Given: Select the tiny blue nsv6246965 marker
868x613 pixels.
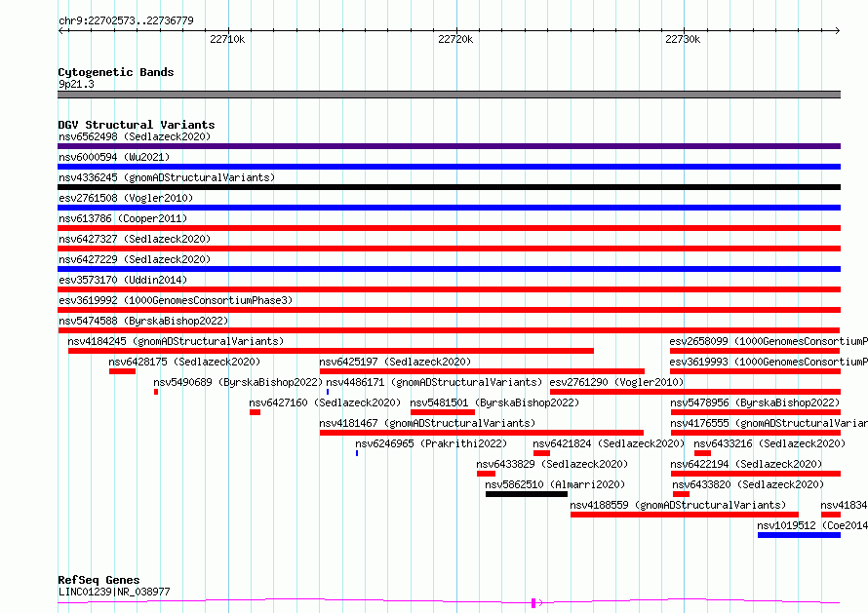Looking at the screenshot, I should tap(357, 453).
